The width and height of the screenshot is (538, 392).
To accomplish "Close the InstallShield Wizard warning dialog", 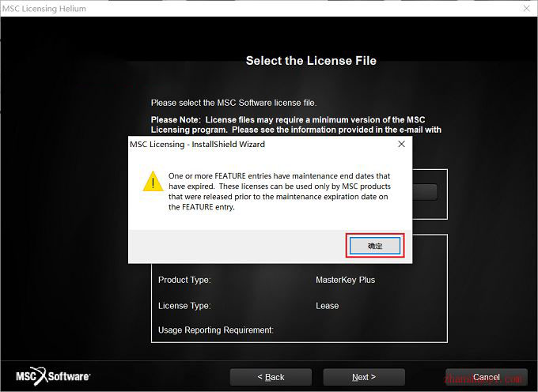I will click(x=401, y=144).
